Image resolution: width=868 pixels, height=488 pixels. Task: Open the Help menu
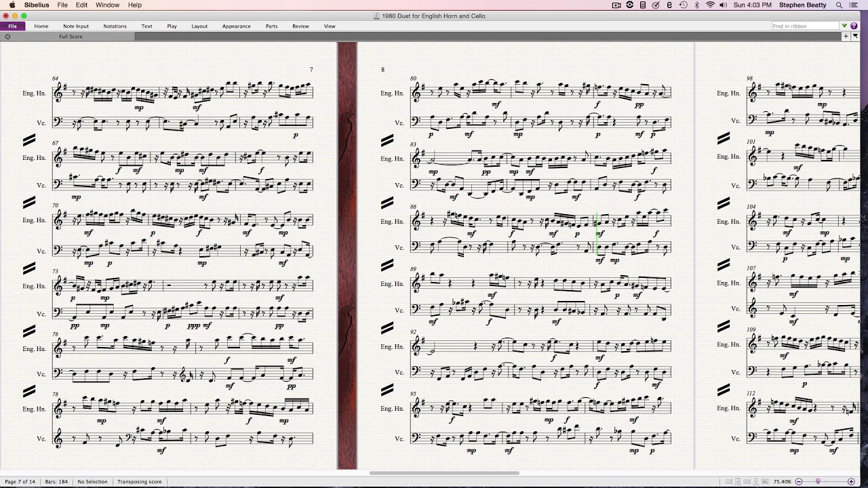pos(135,5)
